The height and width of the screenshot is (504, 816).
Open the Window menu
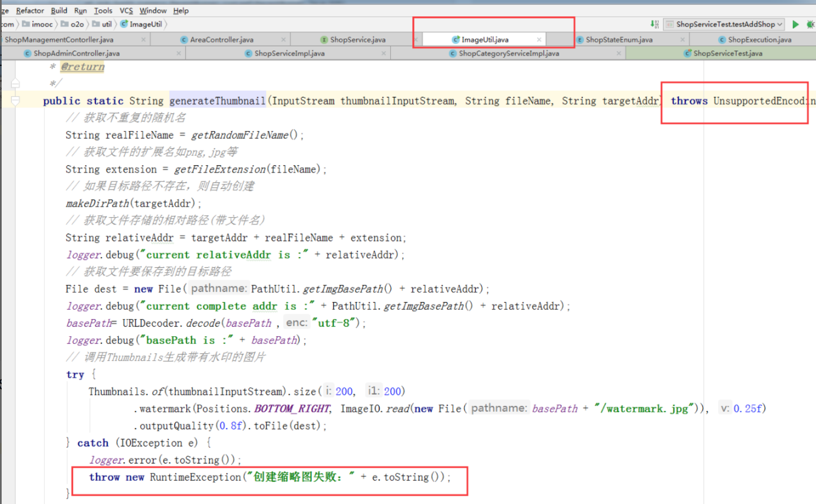click(153, 10)
